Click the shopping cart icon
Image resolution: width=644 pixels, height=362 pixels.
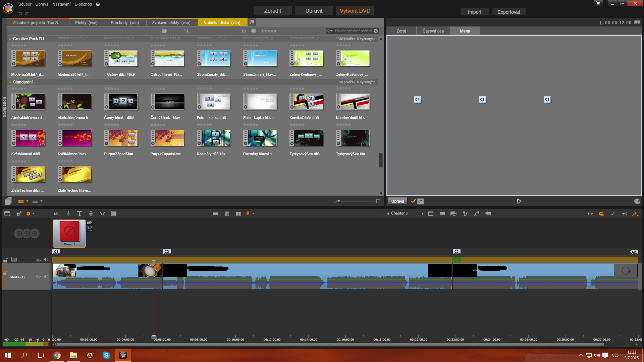pyautogui.click(x=598, y=3)
